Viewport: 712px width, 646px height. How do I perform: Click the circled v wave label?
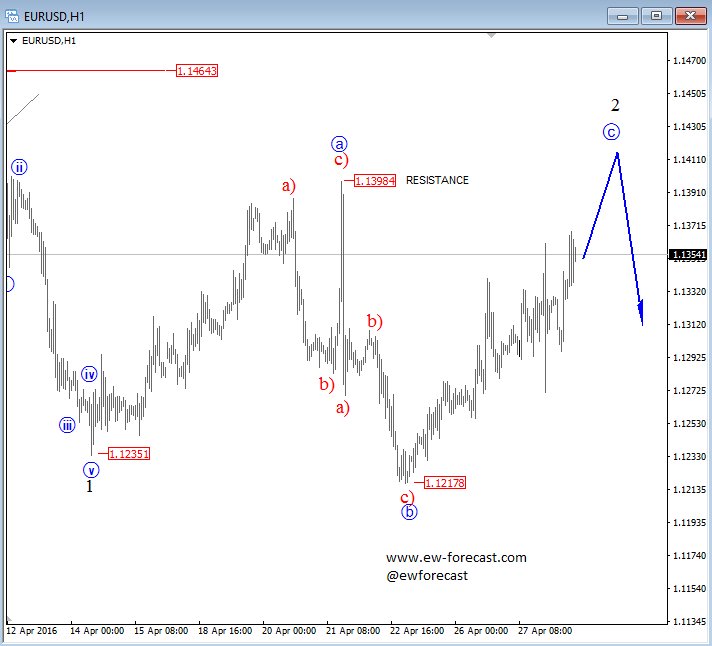pos(91,470)
